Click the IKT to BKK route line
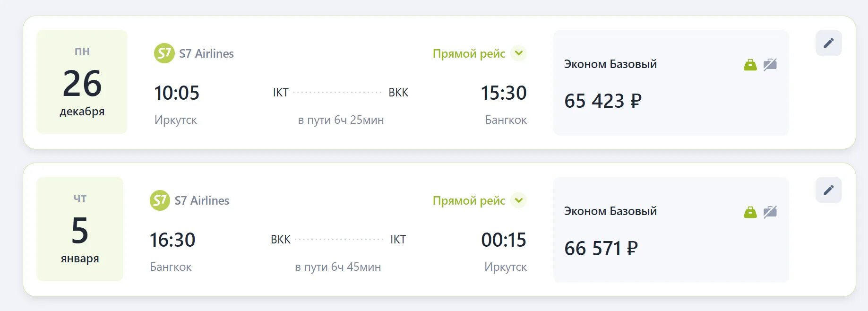Screen dimensions: 868x311 (337, 93)
